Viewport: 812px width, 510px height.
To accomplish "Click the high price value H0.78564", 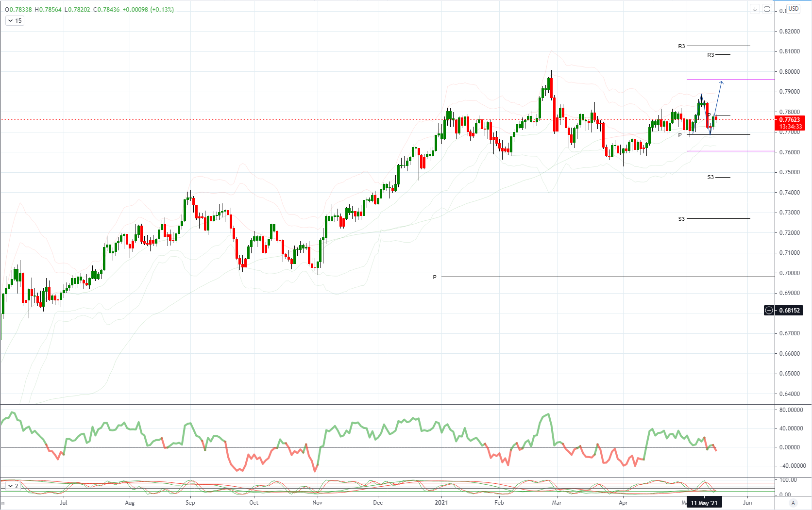I will 48,10.
